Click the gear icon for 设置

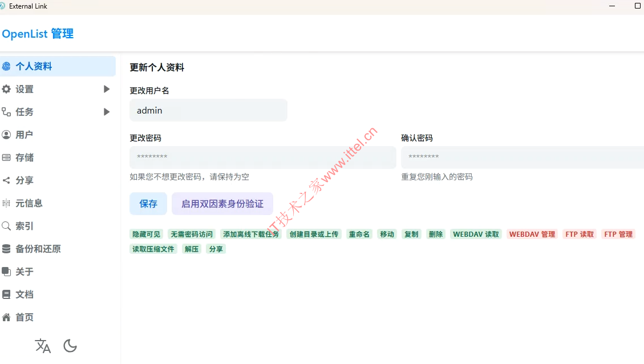[x=6, y=89]
